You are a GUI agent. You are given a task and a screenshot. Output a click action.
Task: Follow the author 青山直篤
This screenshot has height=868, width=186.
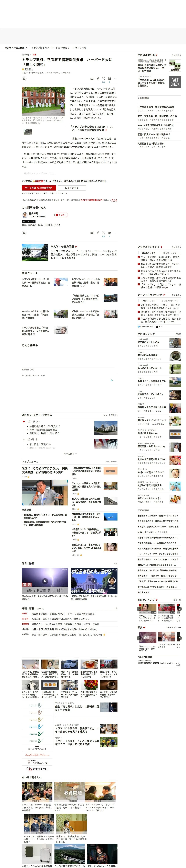pos(61,215)
